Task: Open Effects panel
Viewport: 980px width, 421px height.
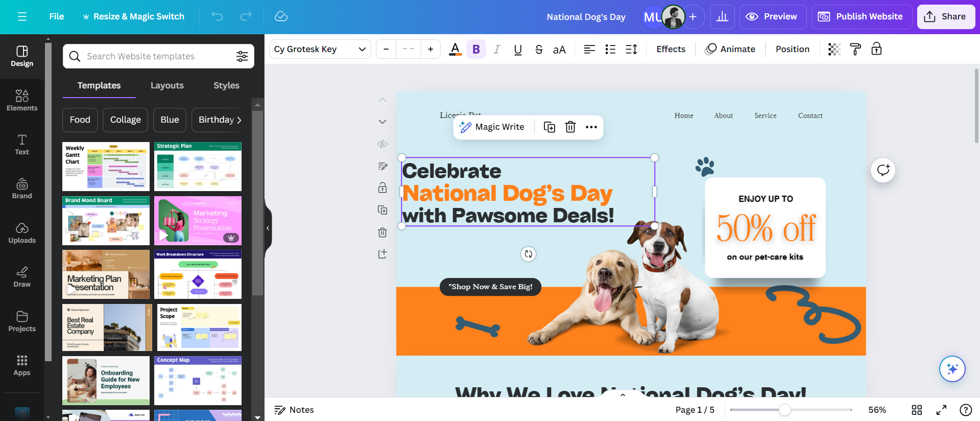Action: tap(671, 49)
